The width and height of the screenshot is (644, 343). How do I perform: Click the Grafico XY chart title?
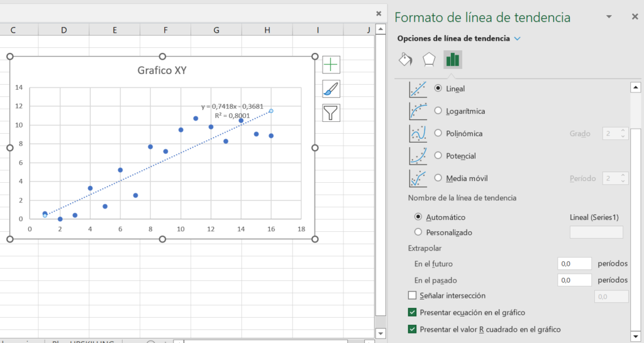162,70
